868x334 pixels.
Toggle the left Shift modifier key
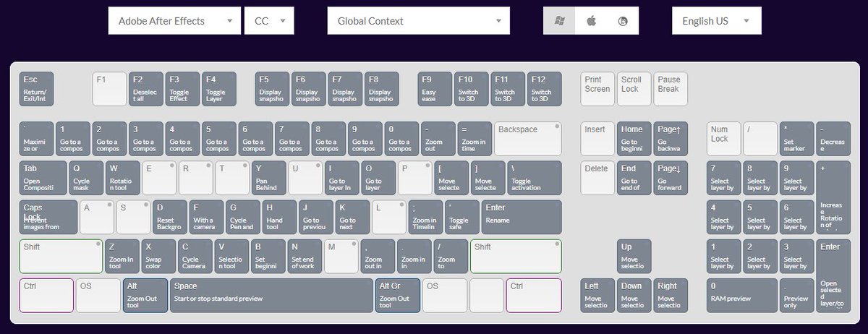[x=61, y=256]
